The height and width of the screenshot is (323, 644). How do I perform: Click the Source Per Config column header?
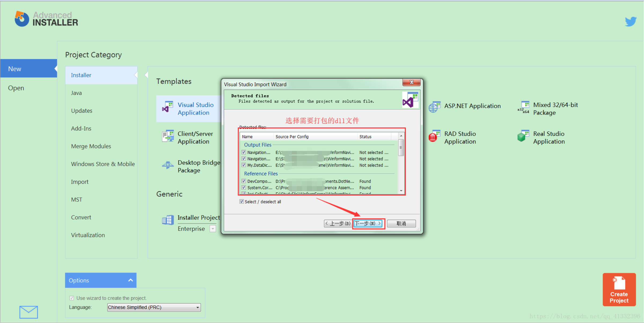click(292, 137)
